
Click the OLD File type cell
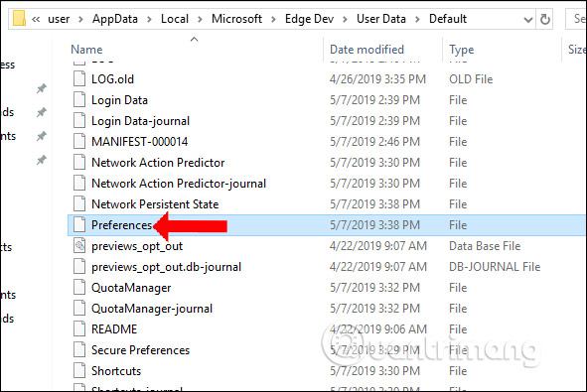pyautogui.click(x=471, y=79)
